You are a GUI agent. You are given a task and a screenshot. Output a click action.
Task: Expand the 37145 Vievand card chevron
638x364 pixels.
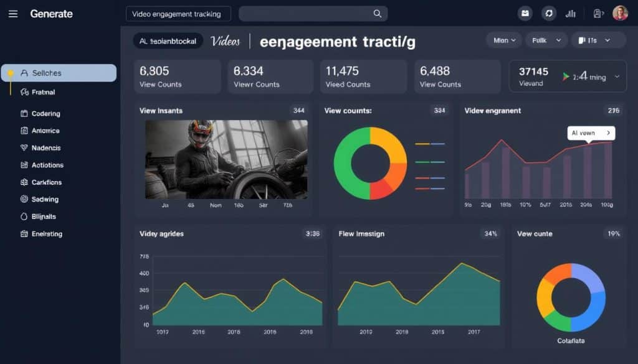click(617, 77)
